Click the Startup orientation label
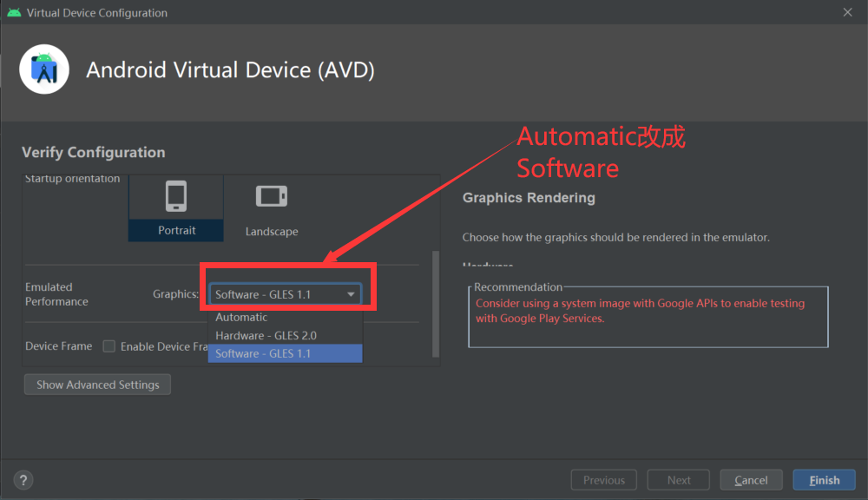The width and height of the screenshot is (868, 500). [73, 178]
